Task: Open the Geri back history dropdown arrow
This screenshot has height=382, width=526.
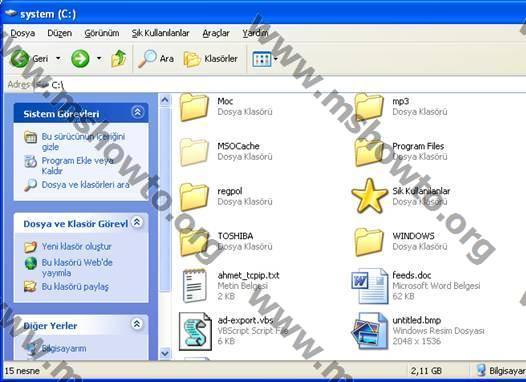Action: point(58,58)
